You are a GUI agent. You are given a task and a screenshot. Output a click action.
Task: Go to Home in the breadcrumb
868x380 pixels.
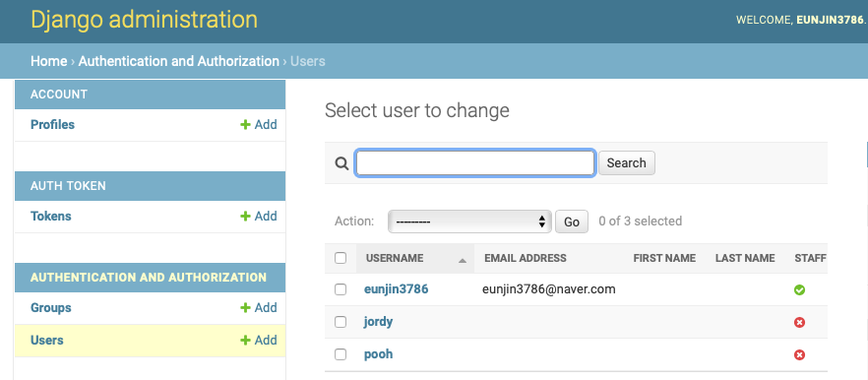pyautogui.click(x=49, y=61)
